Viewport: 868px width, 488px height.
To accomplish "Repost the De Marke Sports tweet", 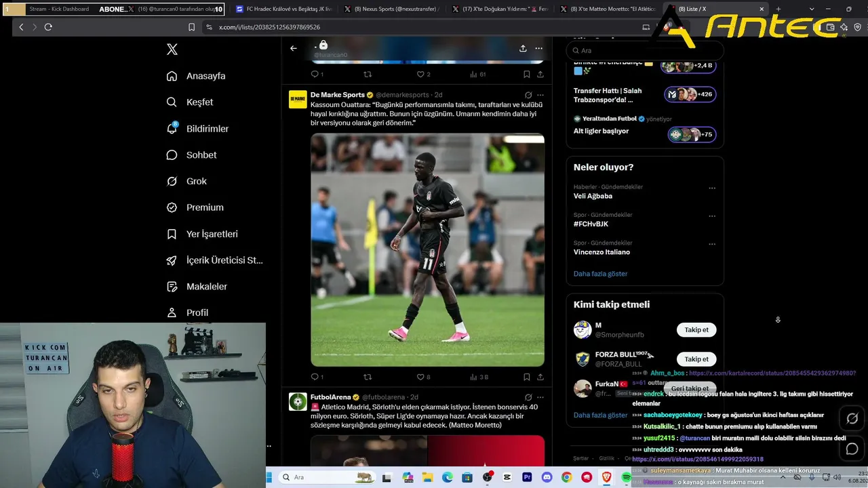I will pos(368,377).
